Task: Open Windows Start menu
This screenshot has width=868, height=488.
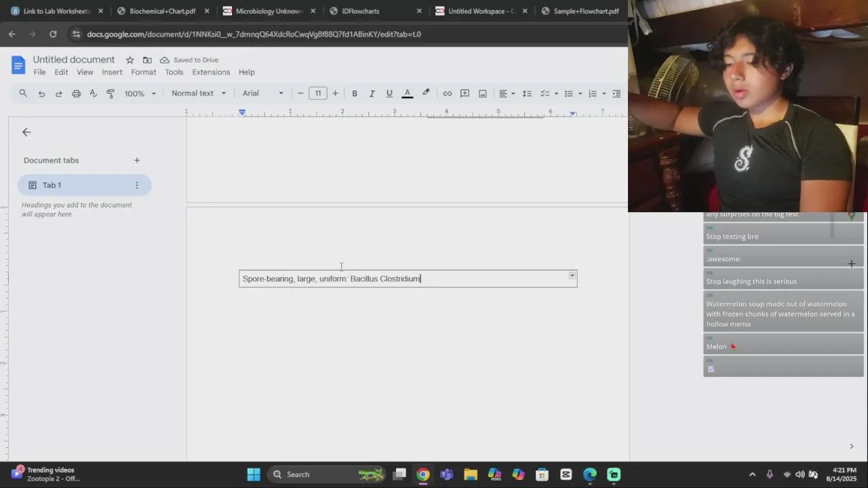Action: 254,474
